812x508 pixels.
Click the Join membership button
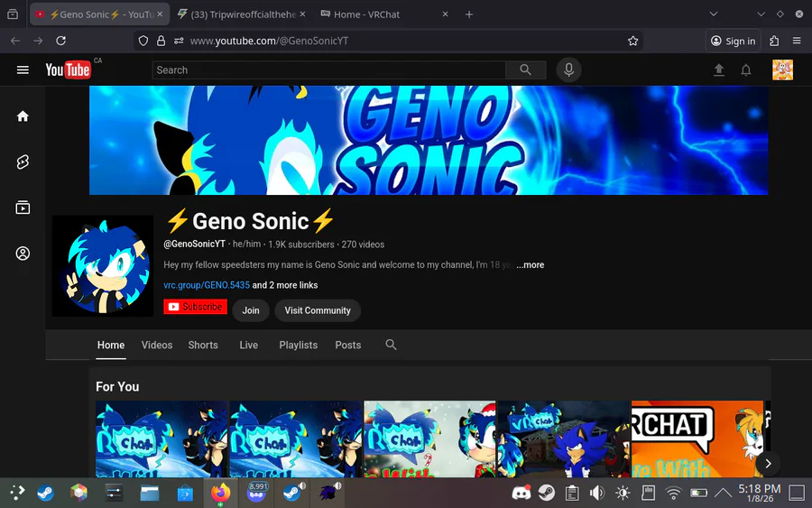click(251, 310)
